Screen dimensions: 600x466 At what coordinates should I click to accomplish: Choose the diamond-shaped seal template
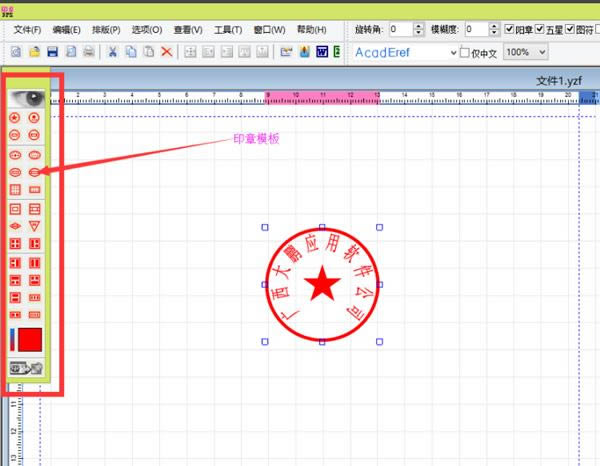pyautogui.click(x=15, y=226)
